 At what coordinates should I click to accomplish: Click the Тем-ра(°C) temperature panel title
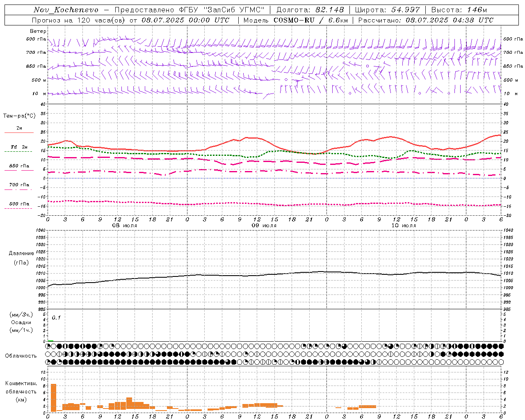[x=19, y=116]
